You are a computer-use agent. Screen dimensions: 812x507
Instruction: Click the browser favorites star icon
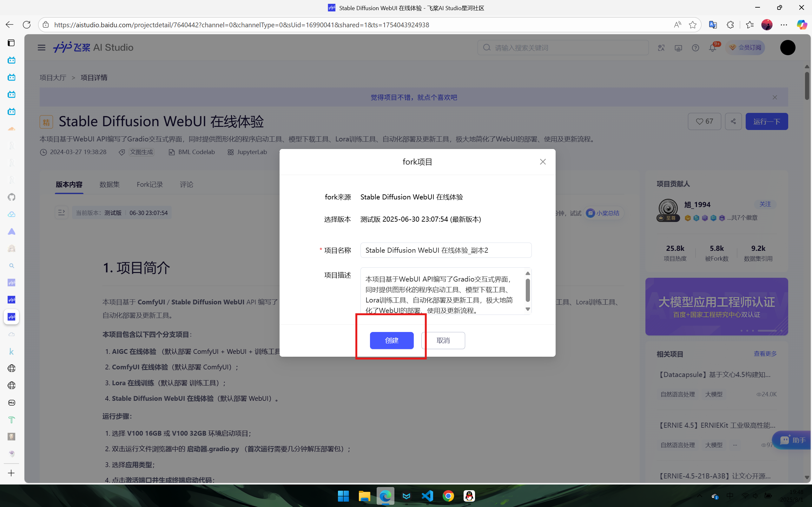point(693,25)
